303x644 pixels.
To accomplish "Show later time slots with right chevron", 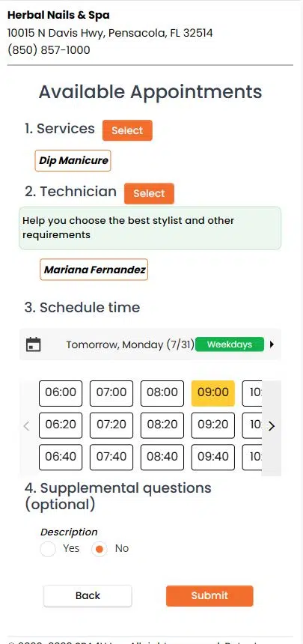I will 271,426.
